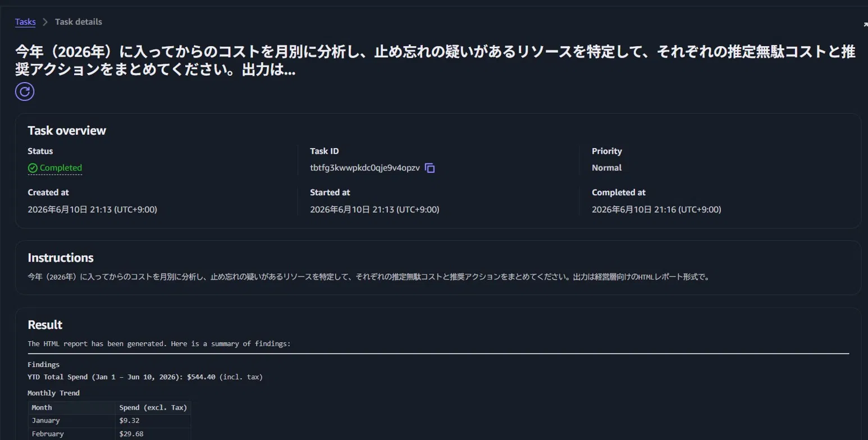Click the HTML report generated summary line
The height and width of the screenshot is (440, 868).
click(159, 343)
